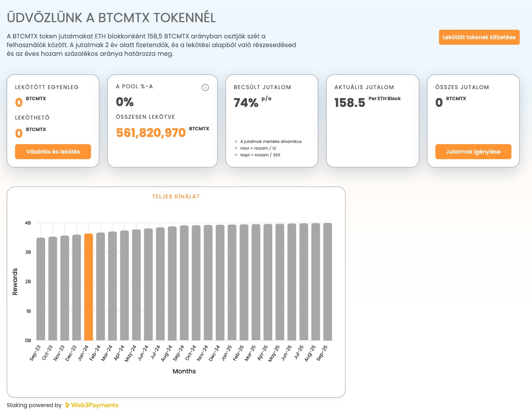Click the 'Jutalmak igénylése' button
Image resolution: width=532 pixels, height=415 pixels.
pos(473,152)
